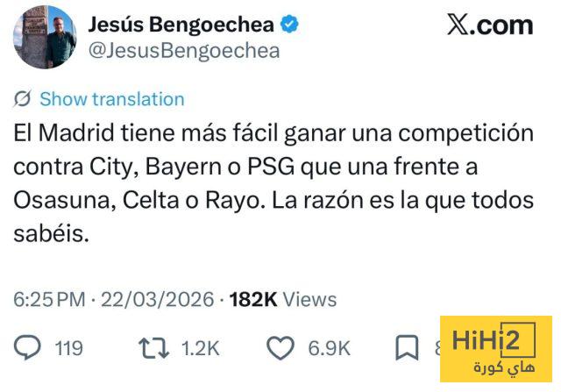Image resolution: width=561 pixels, height=392 pixels.
Task: Click the 119 replies count
Action: (68, 348)
